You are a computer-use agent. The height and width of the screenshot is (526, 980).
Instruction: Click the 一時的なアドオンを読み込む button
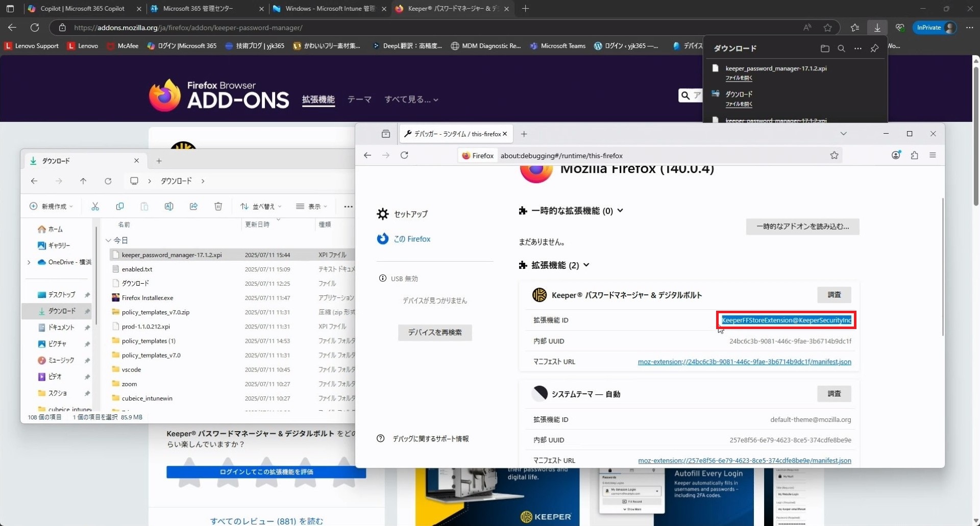pyautogui.click(x=802, y=227)
